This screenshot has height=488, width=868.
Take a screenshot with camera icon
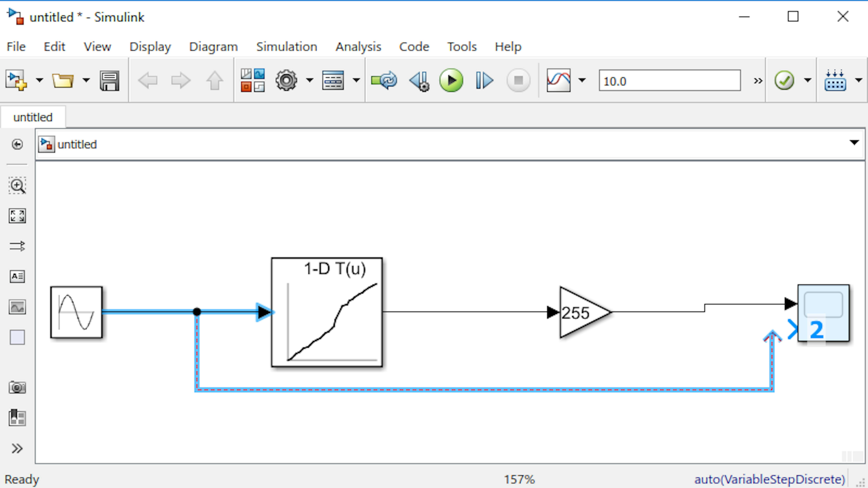17,387
